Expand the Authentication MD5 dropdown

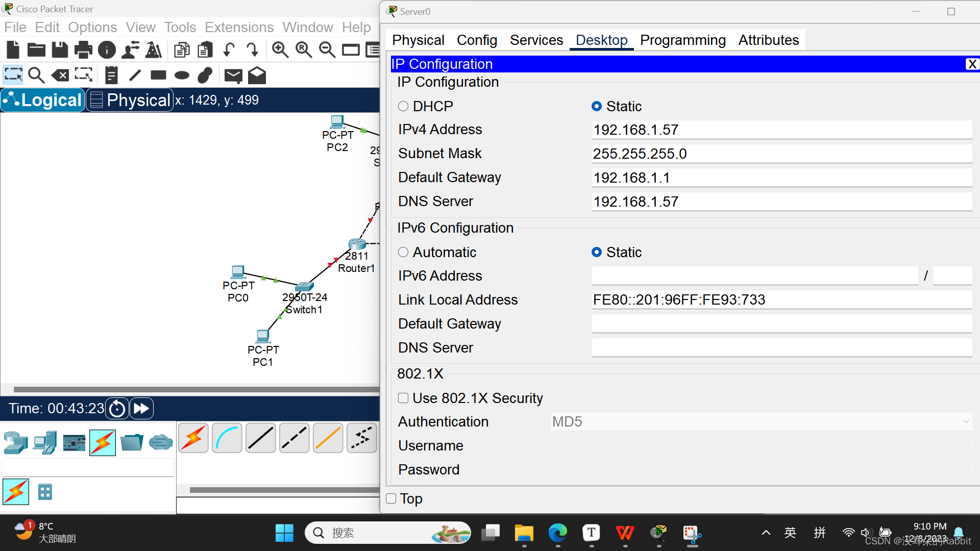click(x=762, y=421)
